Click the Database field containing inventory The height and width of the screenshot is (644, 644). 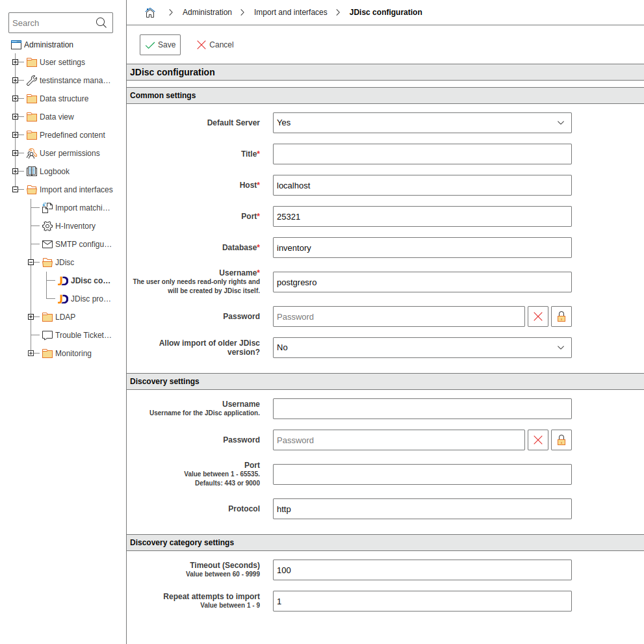click(x=422, y=248)
